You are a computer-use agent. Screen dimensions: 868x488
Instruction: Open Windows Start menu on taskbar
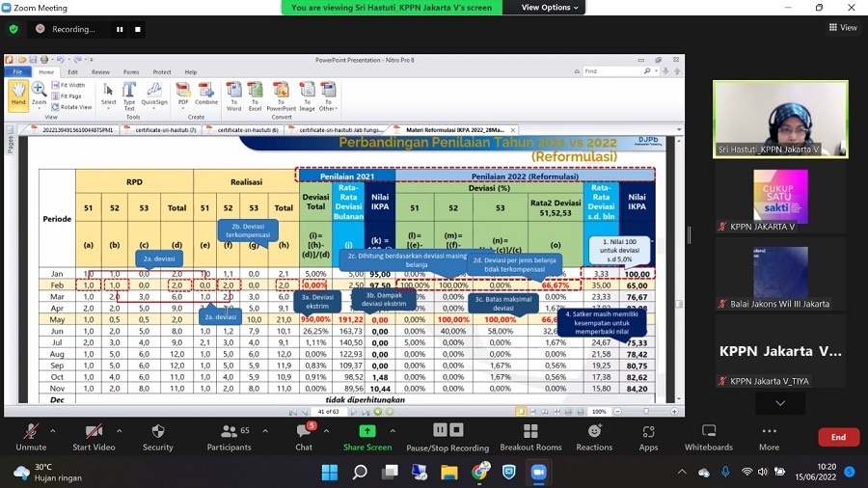click(329, 472)
